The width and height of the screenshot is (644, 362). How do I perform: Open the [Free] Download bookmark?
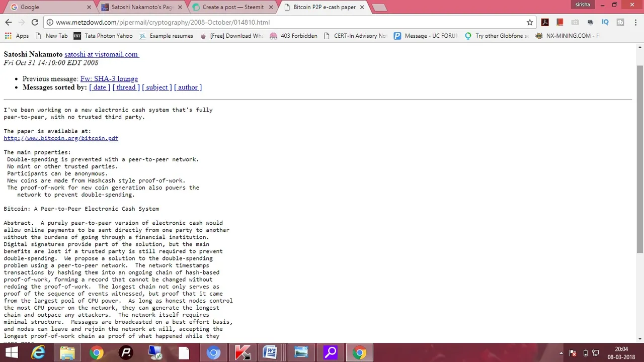pyautogui.click(x=231, y=36)
